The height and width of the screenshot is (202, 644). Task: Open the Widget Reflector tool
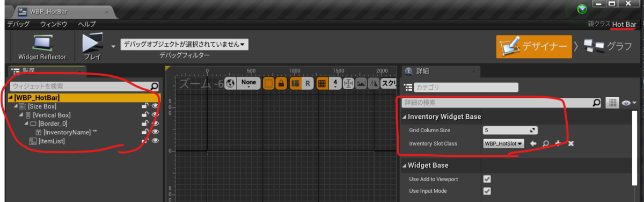42,46
